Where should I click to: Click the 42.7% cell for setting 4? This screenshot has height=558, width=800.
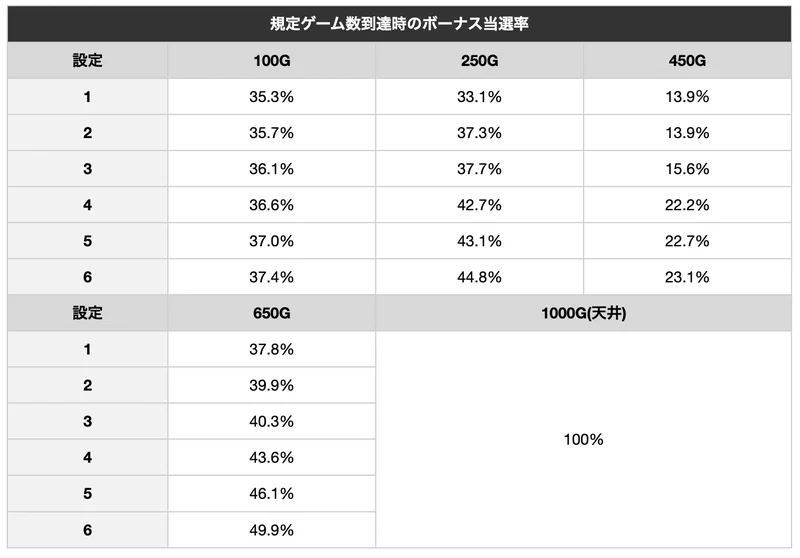click(x=480, y=205)
